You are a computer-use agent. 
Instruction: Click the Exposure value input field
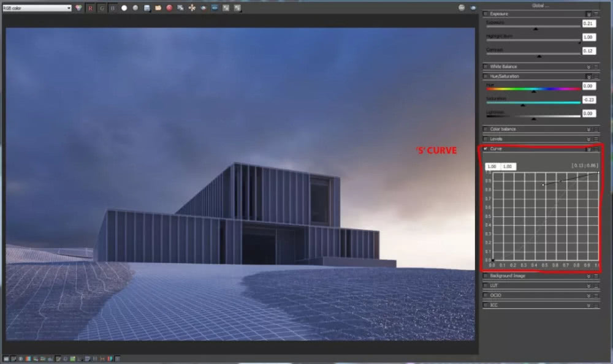(588, 24)
